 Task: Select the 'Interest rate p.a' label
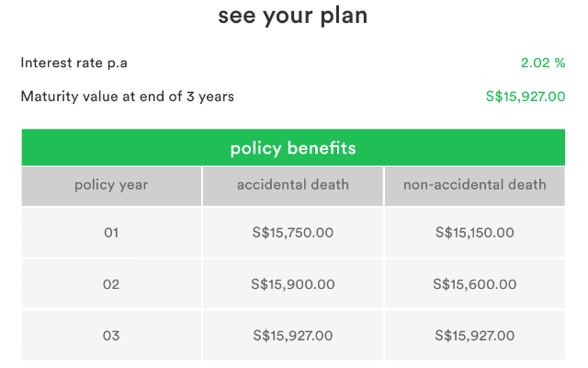73,63
